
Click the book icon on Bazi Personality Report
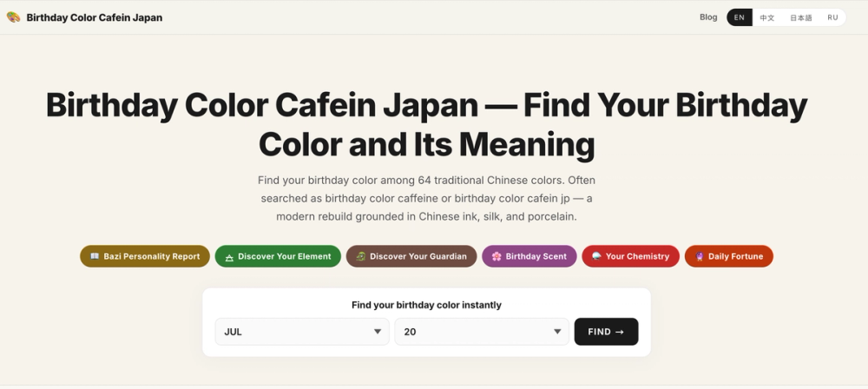pyautogui.click(x=95, y=256)
